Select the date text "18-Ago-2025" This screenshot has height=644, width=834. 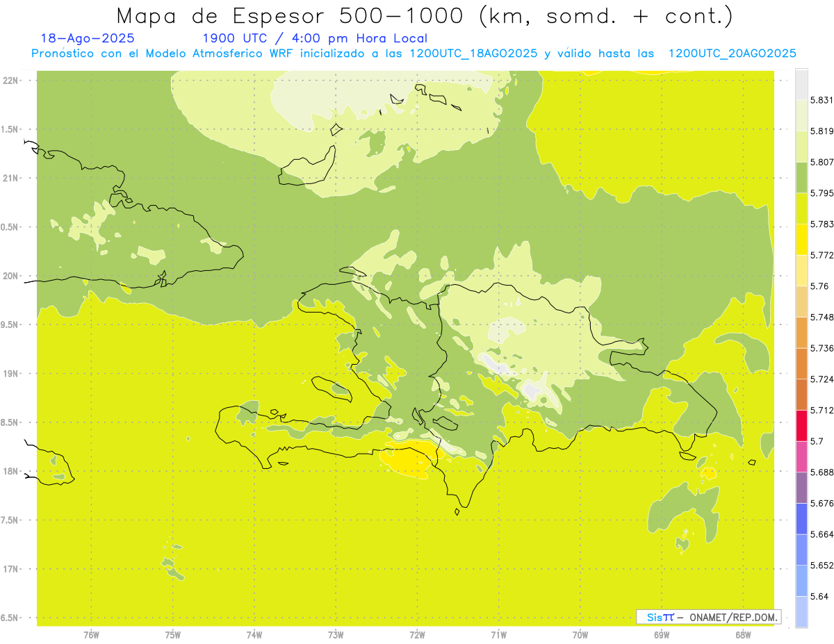click(x=88, y=38)
